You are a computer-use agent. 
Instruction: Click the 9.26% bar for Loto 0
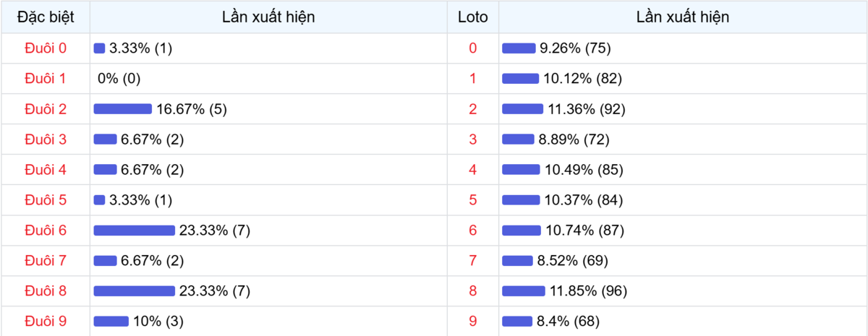[x=519, y=48]
